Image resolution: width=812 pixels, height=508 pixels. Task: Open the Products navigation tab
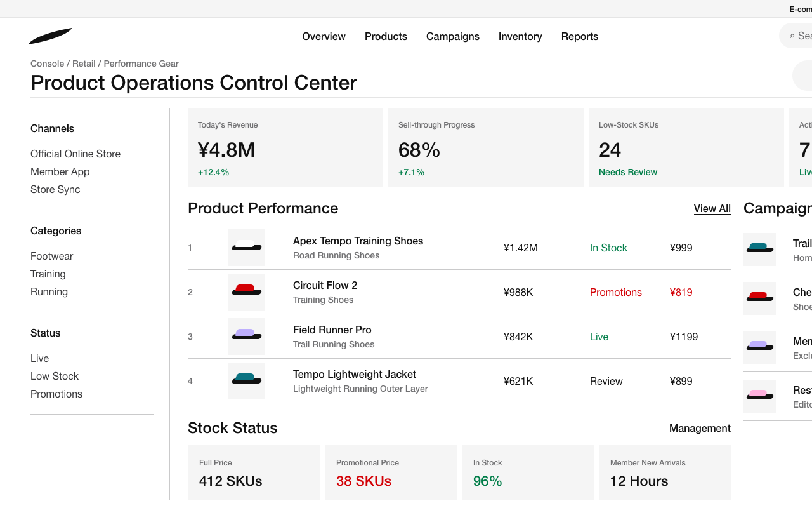[x=386, y=36]
